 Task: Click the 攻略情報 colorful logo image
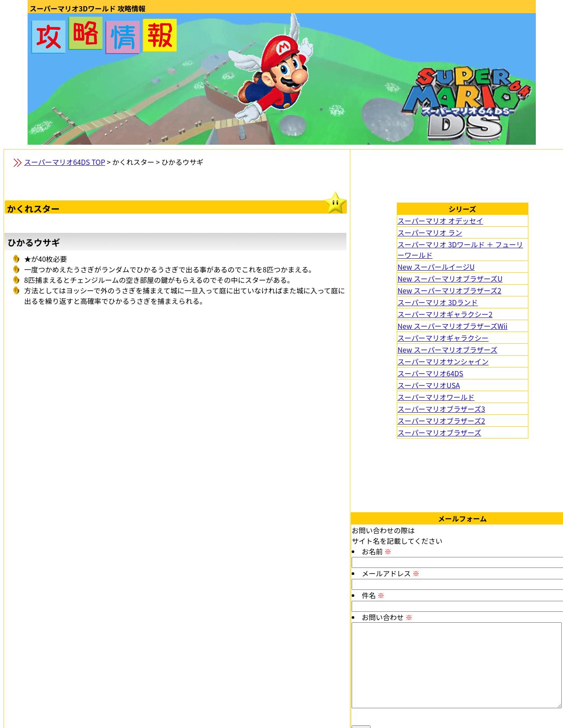click(x=104, y=35)
